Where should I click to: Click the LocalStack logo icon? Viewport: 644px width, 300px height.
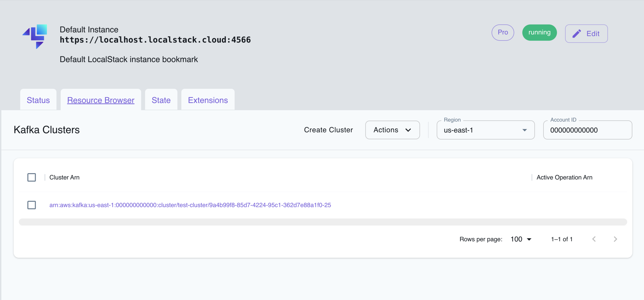(x=35, y=36)
